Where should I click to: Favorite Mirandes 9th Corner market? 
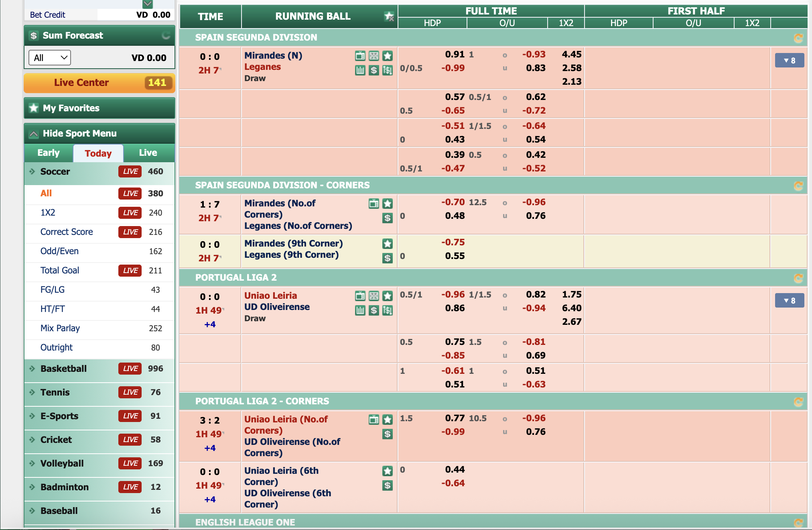click(387, 244)
